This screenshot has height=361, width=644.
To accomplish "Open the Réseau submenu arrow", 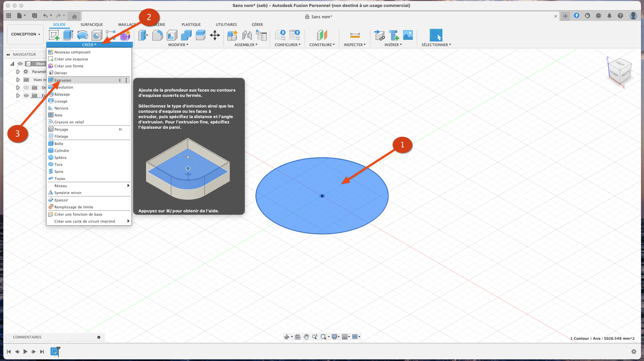I will tap(128, 186).
